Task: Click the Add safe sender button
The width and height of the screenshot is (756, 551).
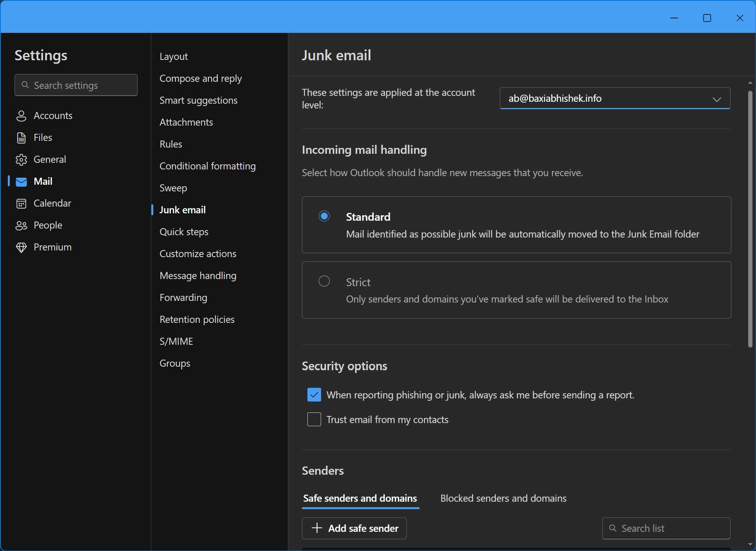Action: (x=354, y=528)
